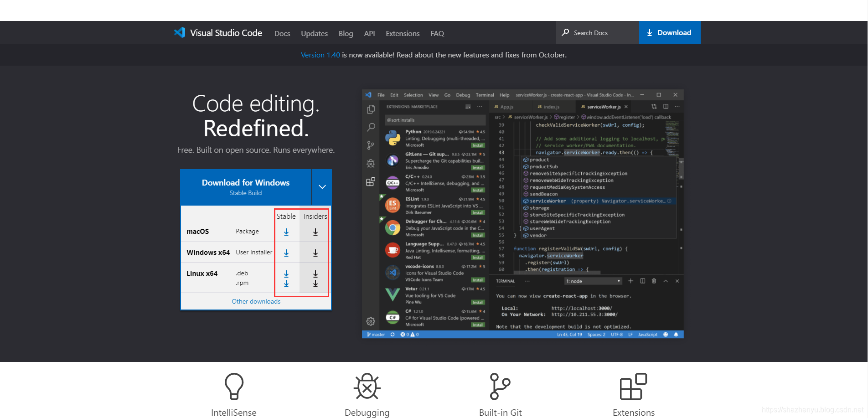
Task: Split the editor with the split icon
Action: tap(643, 281)
